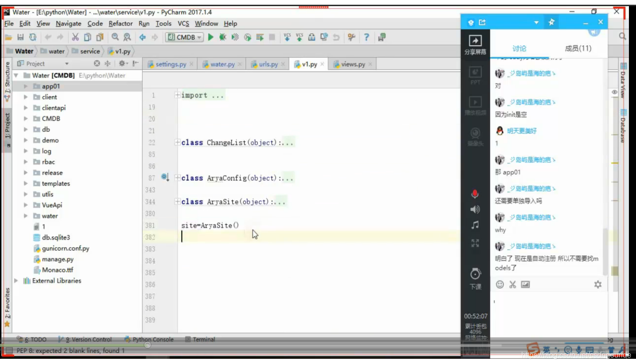Click the screenshot scissors icon in chat
Image resolution: width=636 pixels, height=364 pixels.
click(x=513, y=284)
